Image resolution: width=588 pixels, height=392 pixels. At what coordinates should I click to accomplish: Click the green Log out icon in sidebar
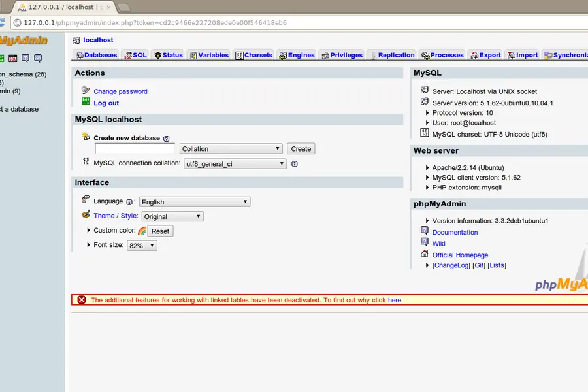click(2, 58)
